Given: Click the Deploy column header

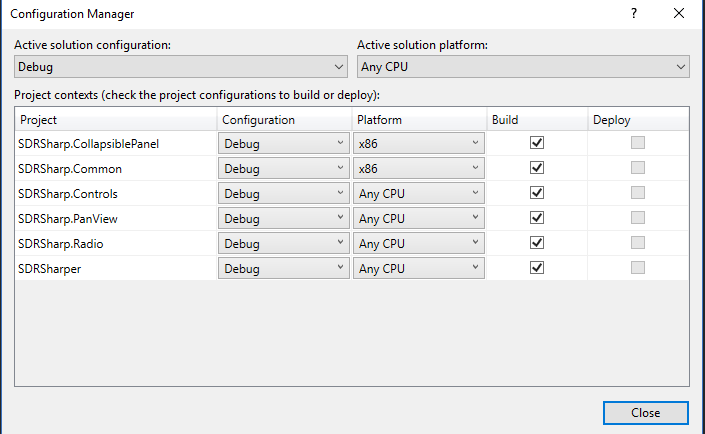Looking at the screenshot, I should coord(636,119).
